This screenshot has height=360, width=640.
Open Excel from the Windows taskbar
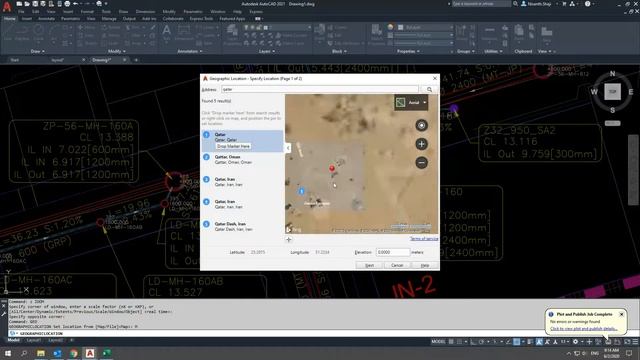[x=107, y=353]
